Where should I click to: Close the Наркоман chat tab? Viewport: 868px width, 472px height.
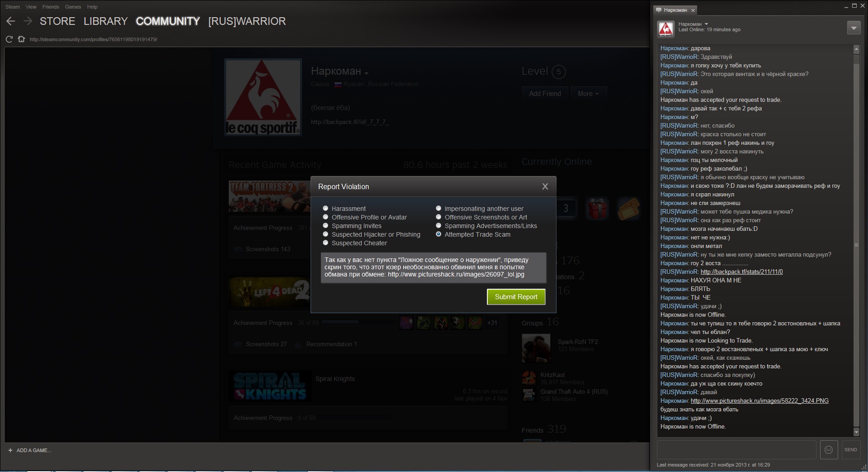tap(693, 10)
